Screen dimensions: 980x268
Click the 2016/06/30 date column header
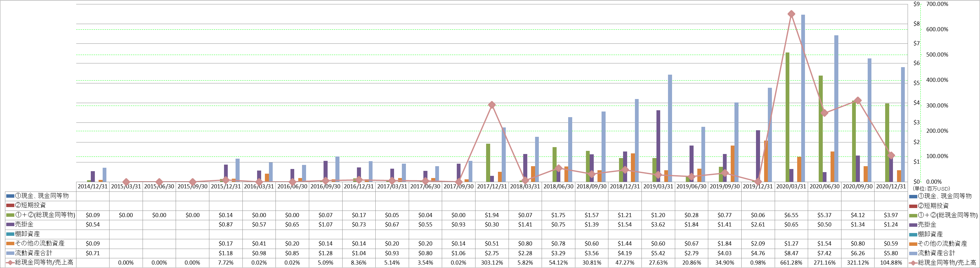(292, 186)
